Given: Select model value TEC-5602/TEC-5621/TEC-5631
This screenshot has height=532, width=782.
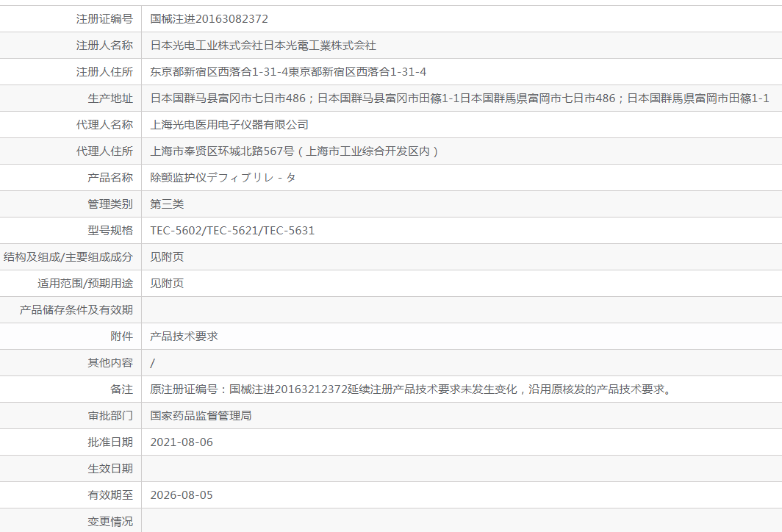Looking at the screenshot, I should coord(232,230).
